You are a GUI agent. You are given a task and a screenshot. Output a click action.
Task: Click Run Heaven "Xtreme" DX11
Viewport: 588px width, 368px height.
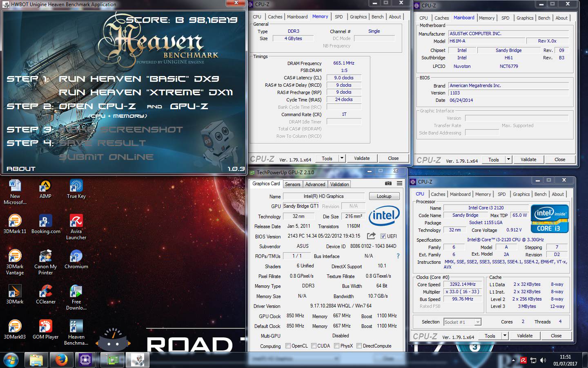(x=146, y=92)
